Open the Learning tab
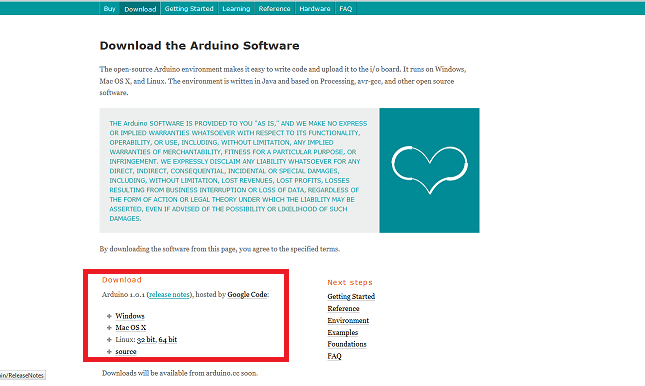The image size is (645, 386). (236, 9)
